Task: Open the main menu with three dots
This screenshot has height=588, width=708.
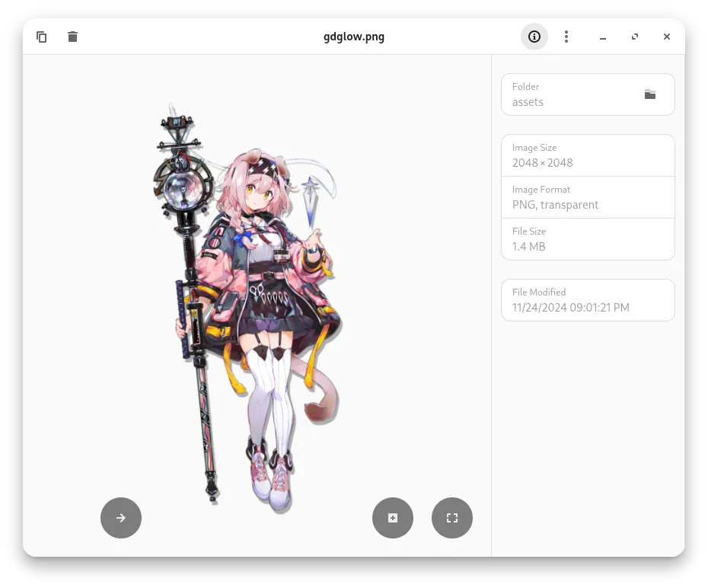Action: [x=566, y=37]
